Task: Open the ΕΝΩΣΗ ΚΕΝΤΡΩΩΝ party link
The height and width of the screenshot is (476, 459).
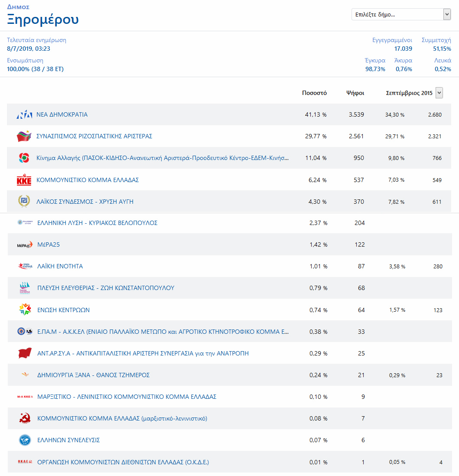Action: (x=63, y=310)
